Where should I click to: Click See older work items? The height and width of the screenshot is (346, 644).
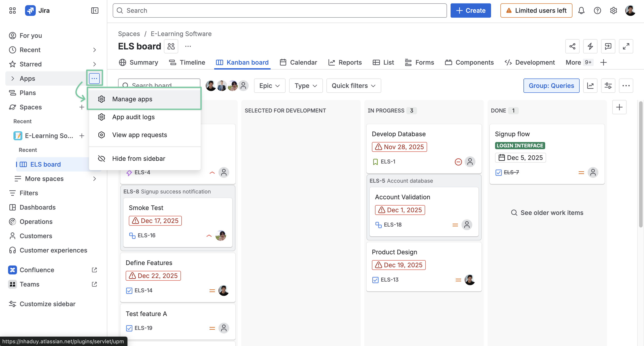coord(547,212)
